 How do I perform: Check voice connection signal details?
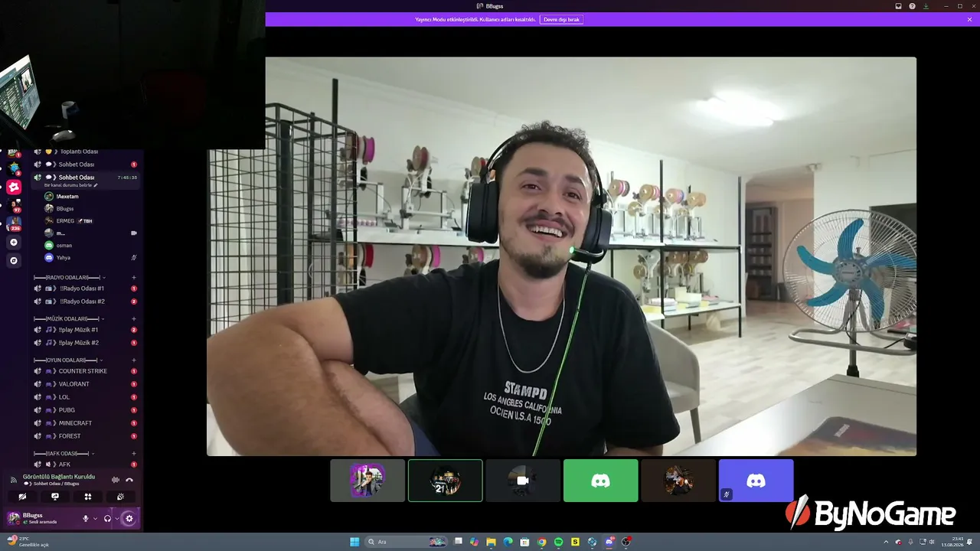click(x=13, y=480)
